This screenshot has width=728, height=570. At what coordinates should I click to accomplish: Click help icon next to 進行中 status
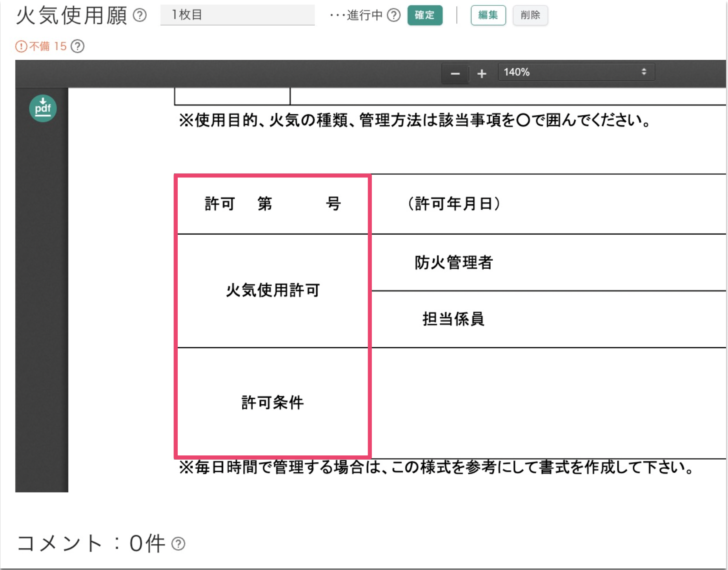tap(393, 16)
